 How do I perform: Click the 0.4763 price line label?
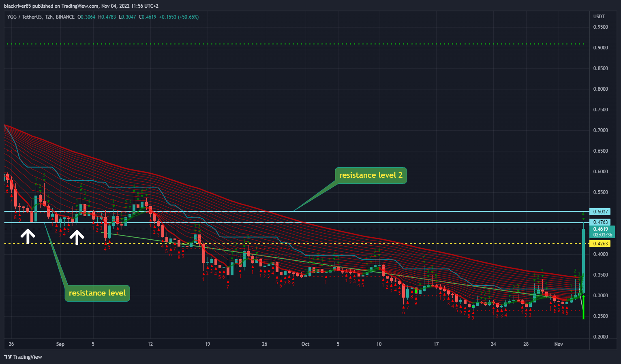click(x=600, y=222)
